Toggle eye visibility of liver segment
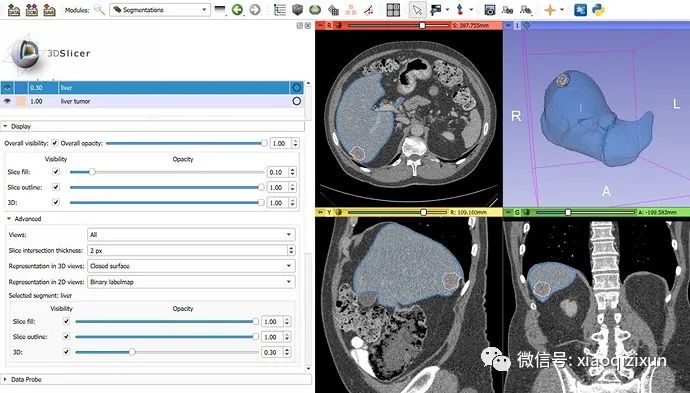Image resolution: width=690 pixels, height=393 pixels. 7,88
